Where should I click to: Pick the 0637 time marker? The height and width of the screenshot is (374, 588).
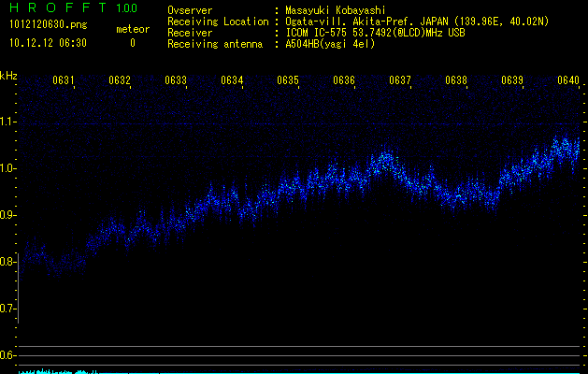[400, 81]
